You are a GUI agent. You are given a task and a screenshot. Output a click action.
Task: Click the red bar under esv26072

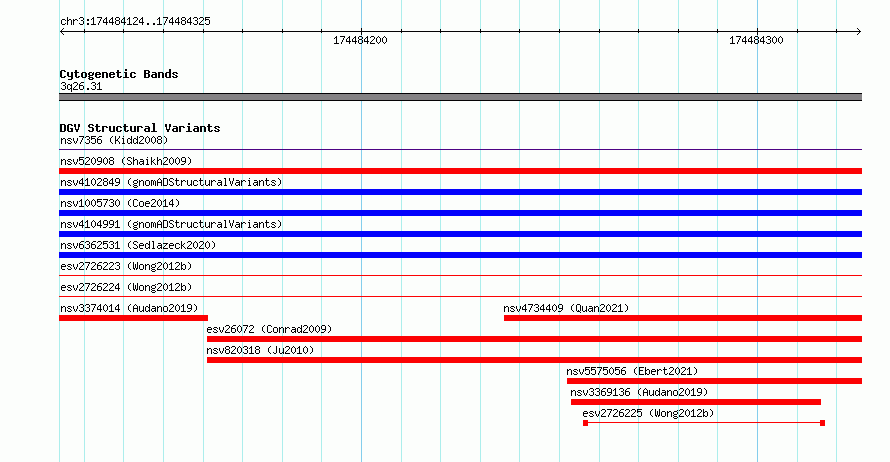(x=534, y=339)
